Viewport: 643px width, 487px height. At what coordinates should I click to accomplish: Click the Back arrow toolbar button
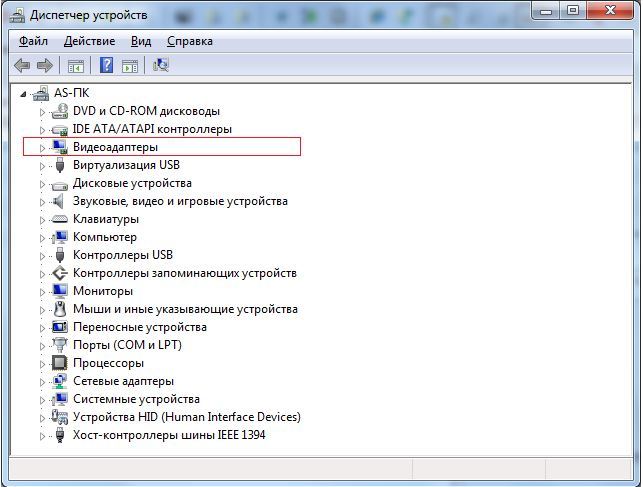coord(22,66)
